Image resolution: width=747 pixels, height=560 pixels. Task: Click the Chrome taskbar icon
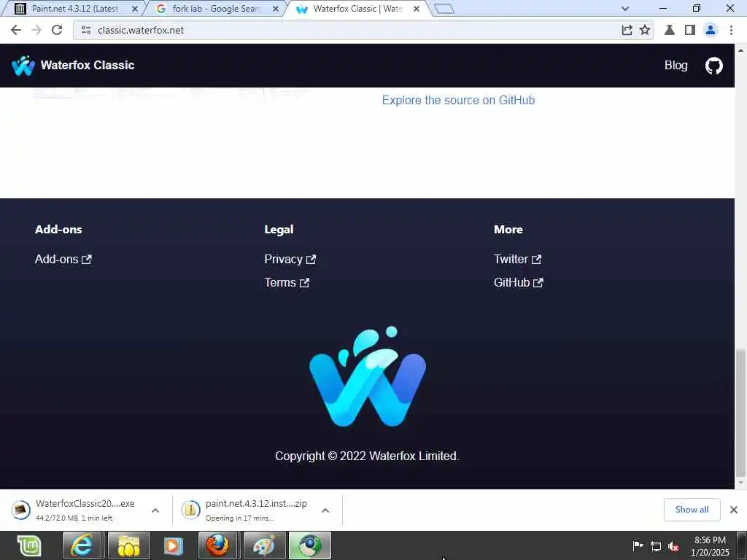tap(309, 545)
